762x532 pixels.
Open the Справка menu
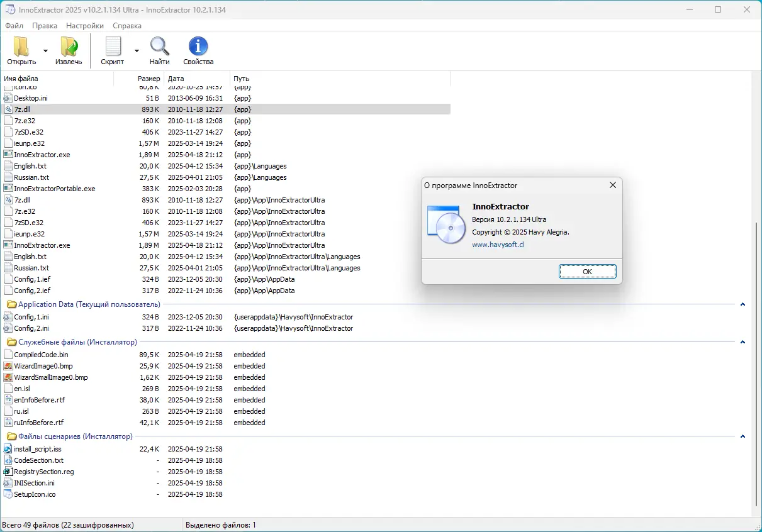pos(127,26)
